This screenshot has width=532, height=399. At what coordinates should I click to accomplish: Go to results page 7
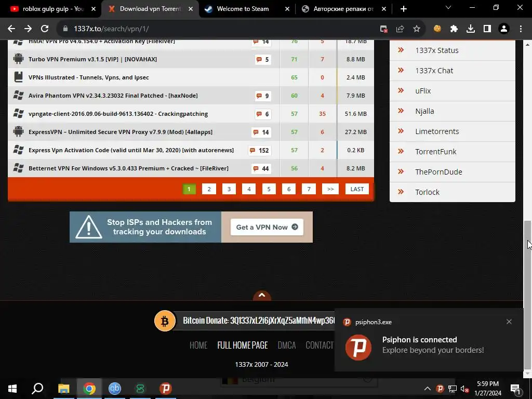pos(309,189)
